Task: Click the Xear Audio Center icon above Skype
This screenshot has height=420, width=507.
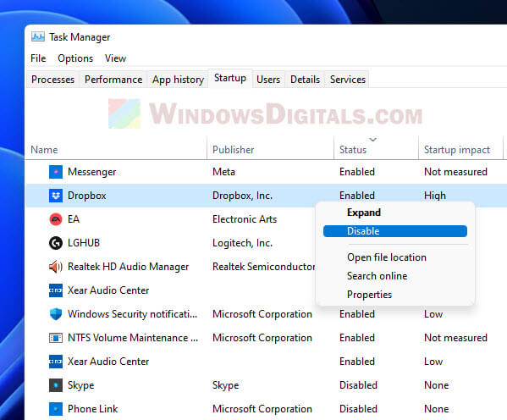Action: (56, 362)
